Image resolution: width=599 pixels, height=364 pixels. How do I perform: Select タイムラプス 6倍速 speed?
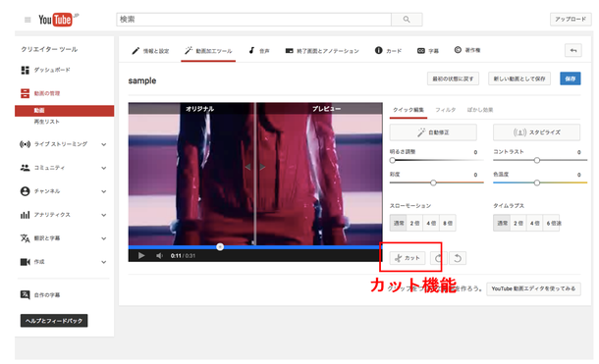[553, 224]
